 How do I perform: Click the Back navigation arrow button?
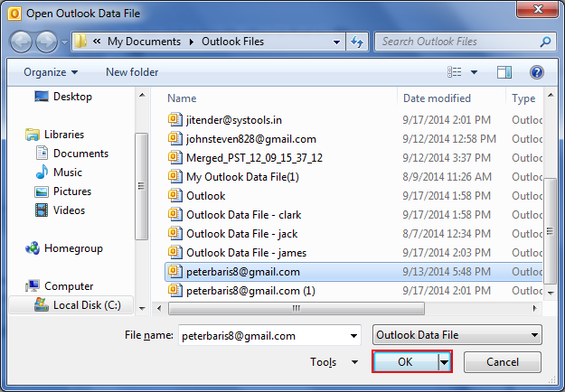21,42
